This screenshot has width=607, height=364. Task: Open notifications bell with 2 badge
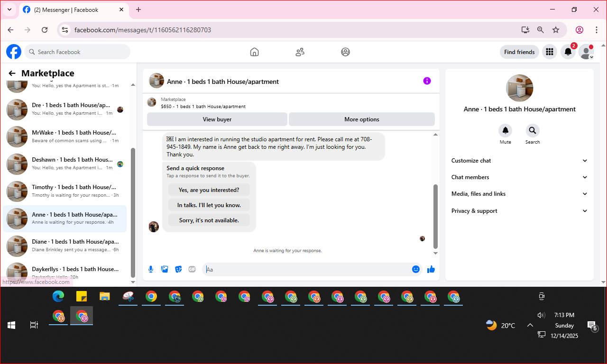568,52
